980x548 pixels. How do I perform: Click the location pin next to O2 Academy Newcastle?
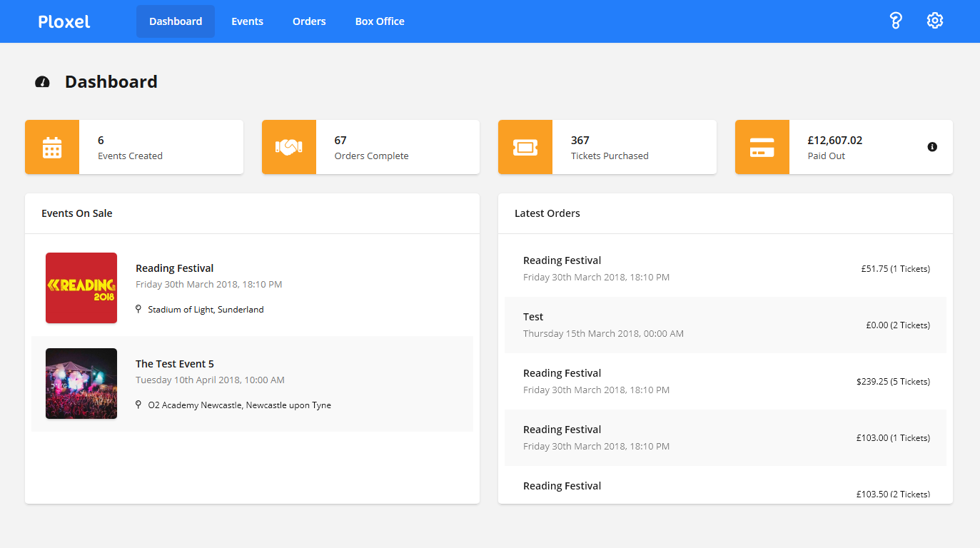pos(138,405)
